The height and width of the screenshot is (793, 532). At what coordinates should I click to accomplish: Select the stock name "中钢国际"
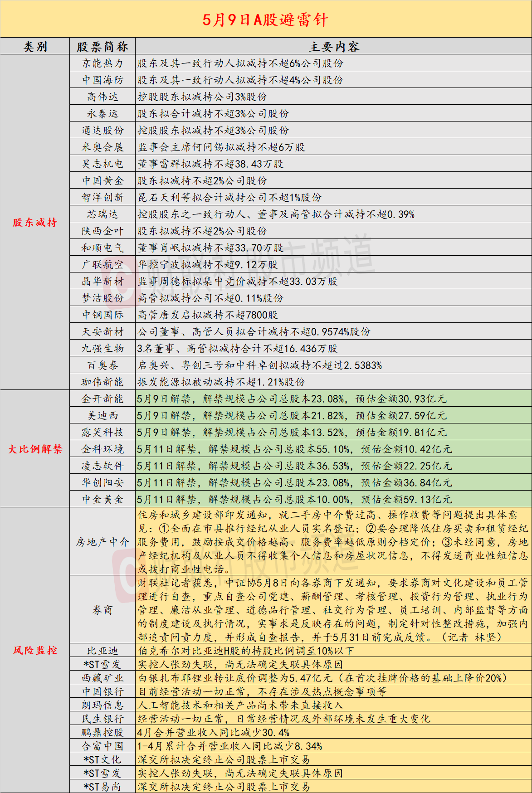[102, 315]
